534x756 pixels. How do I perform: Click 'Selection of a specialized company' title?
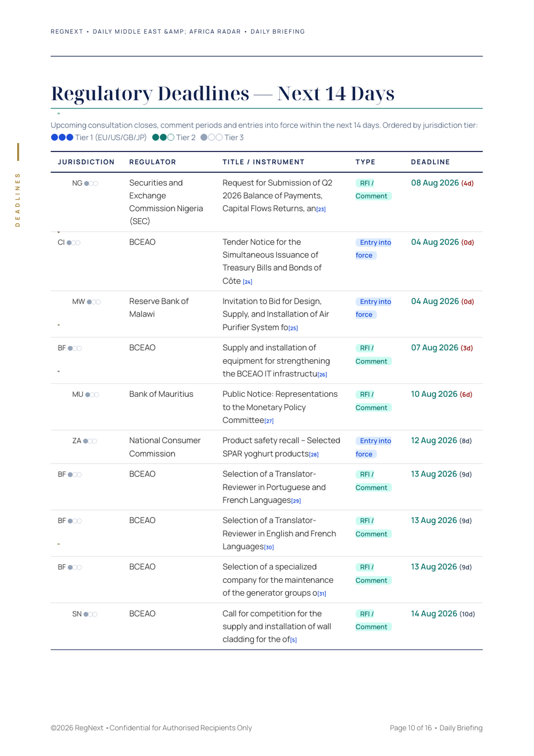coord(278,580)
